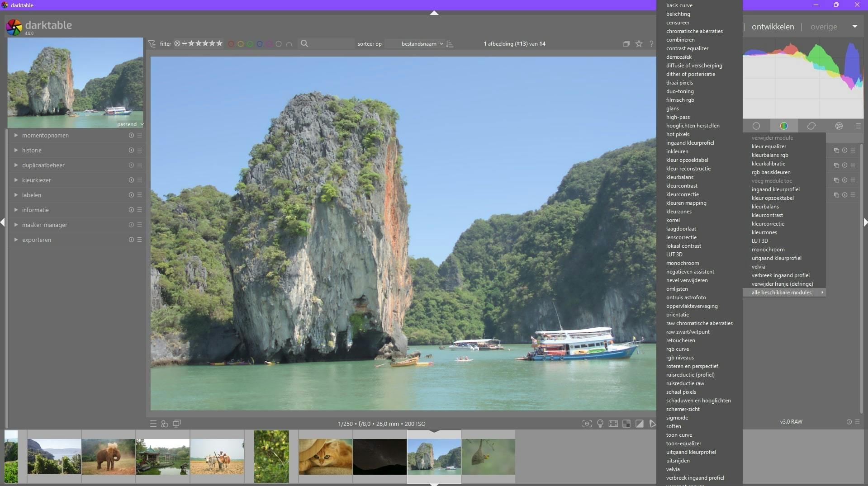Open the styles quick access icon
The image size is (868, 486).
[165, 424]
